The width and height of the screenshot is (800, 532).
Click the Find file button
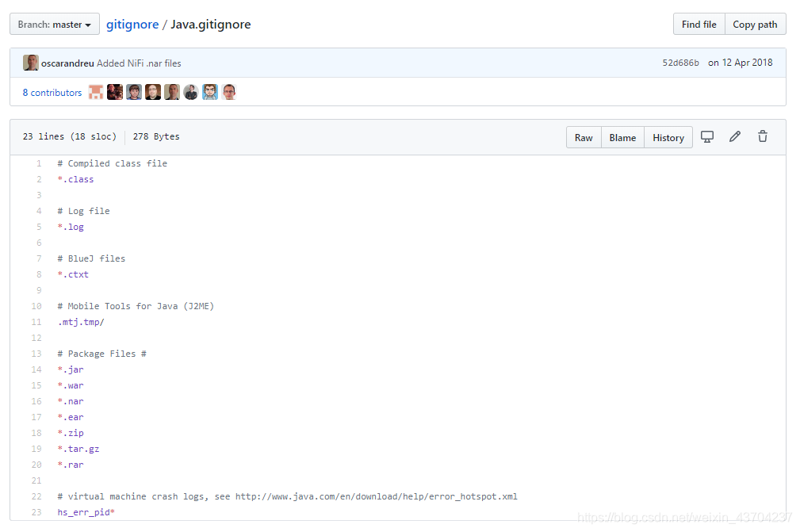699,24
